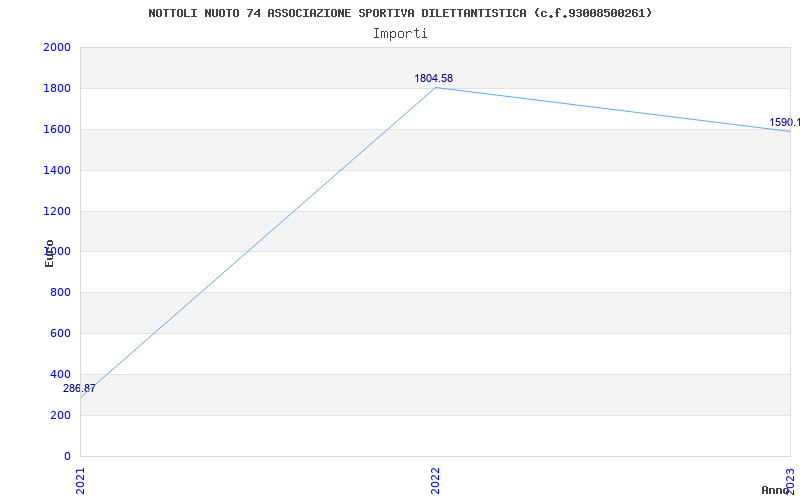Click the Anno x-axis title
The height and width of the screenshot is (500, 800).
click(x=776, y=490)
